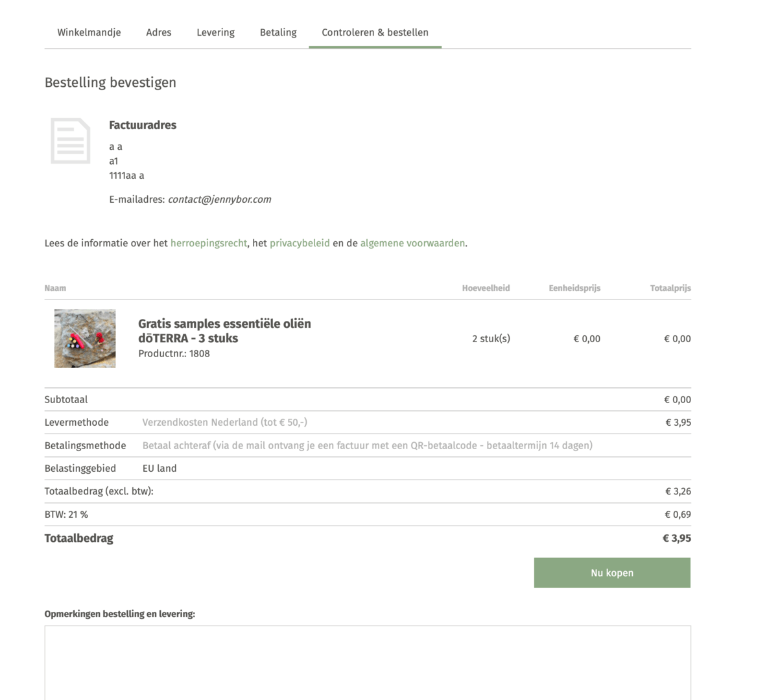Screen dimensions: 767x700
Task: Open the Winkelmandje checkout tab
Action: pyautogui.click(x=89, y=32)
